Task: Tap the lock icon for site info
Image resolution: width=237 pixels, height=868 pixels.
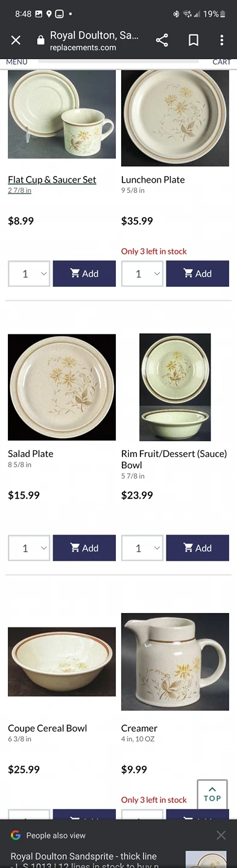Action: tap(41, 40)
